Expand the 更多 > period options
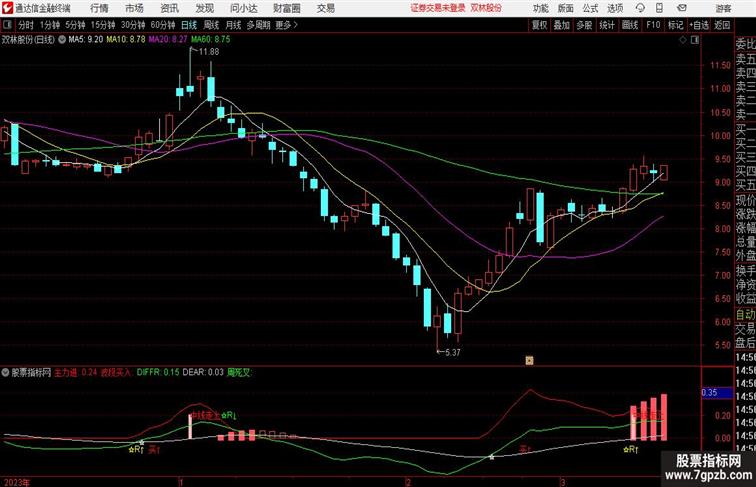The width and height of the screenshot is (756, 487). point(286,25)
